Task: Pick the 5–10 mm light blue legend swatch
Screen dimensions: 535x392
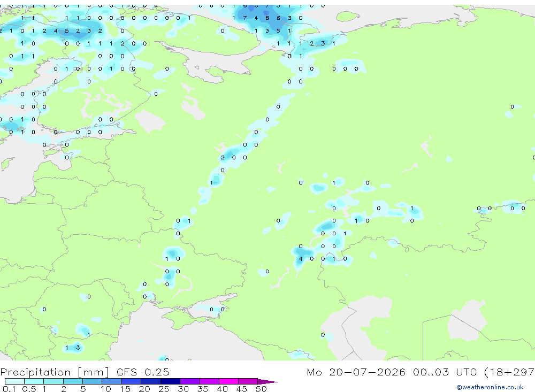Action: click(x=93, y=381)
